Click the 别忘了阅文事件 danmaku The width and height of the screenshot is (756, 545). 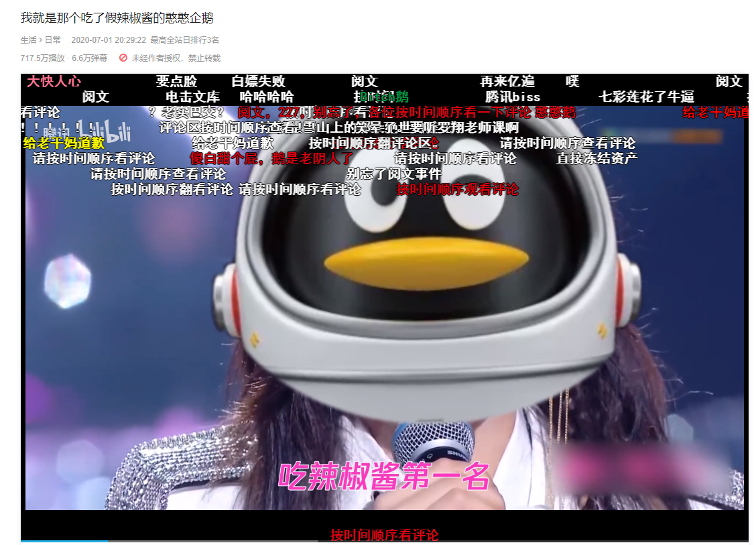pyautogui.click(x=393, y=174)
